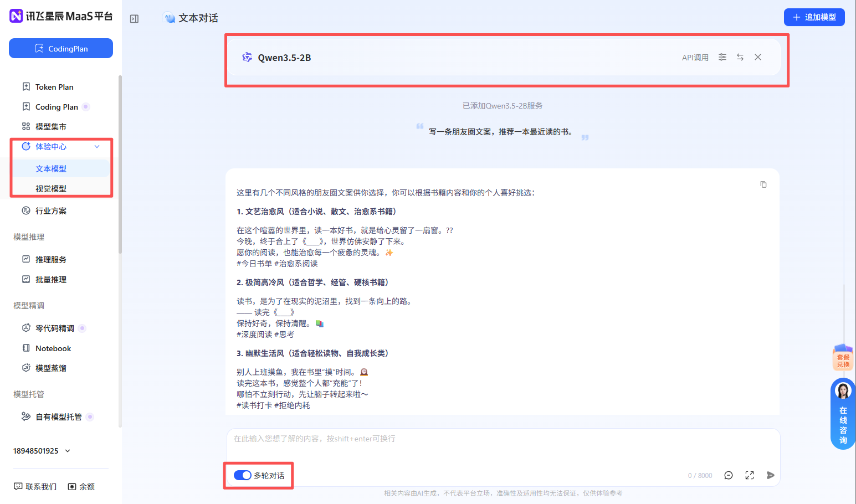Open the CodingPlan button

[x=61, y=48]
